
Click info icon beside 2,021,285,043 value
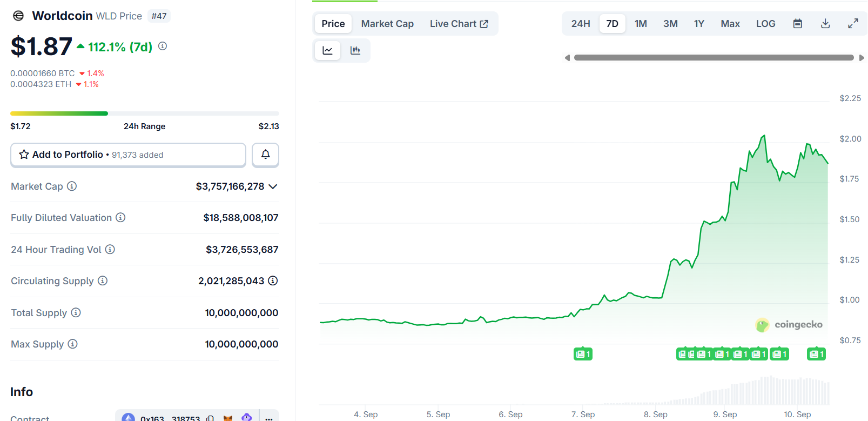273,280
